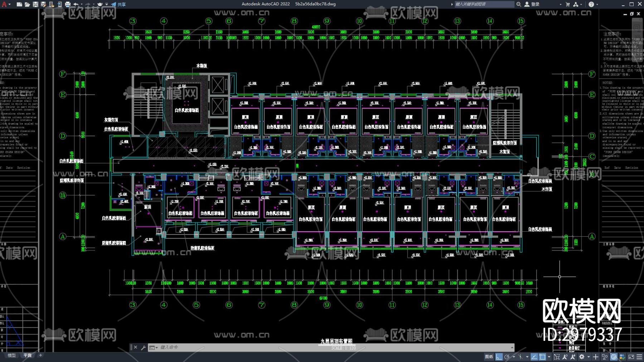This screenshot has width=644, height=362.
Task: Open Workspace Switching dropdown arrow
Action: pos(588,357)
